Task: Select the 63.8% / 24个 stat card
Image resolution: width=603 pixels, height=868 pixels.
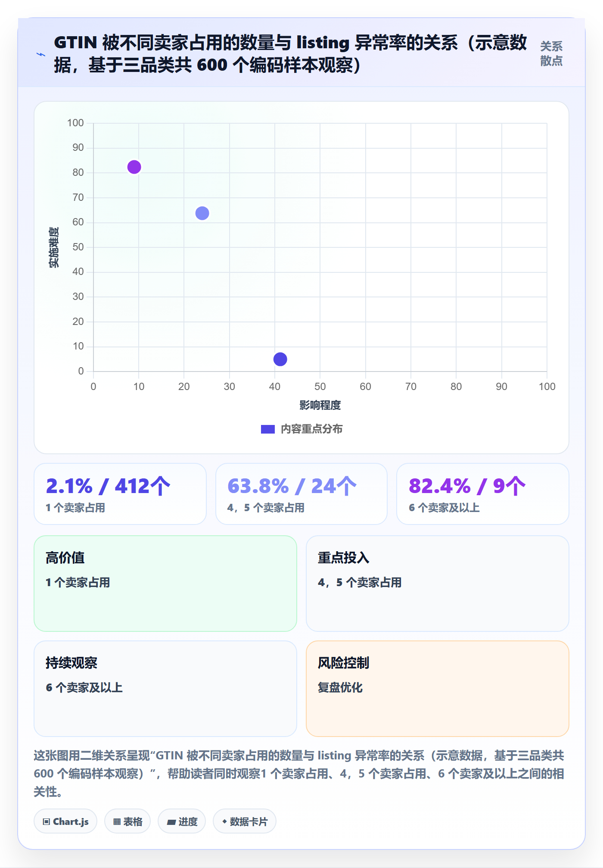Action: click(301, 494)
